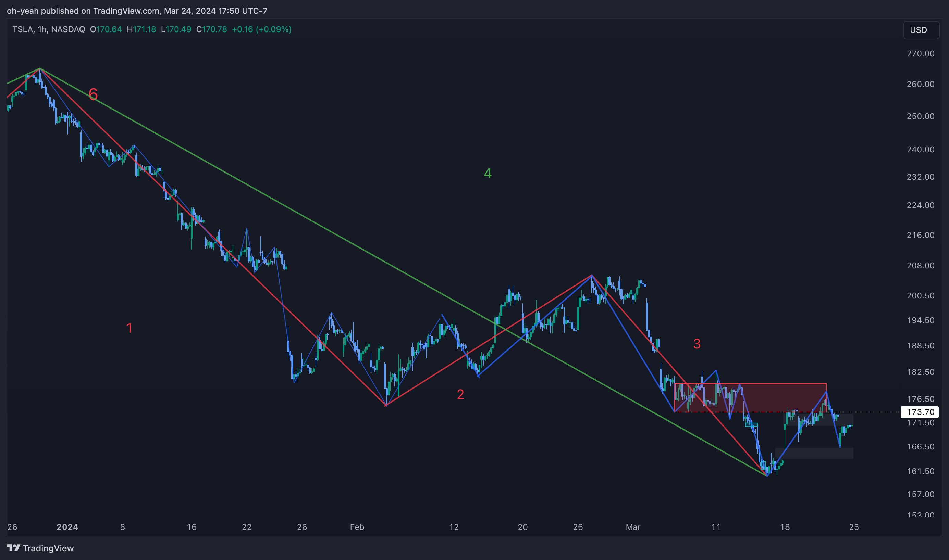This screenshot has width=949, height=560.
Task: Select the red wave label 6
Action: tap(93, 94)
